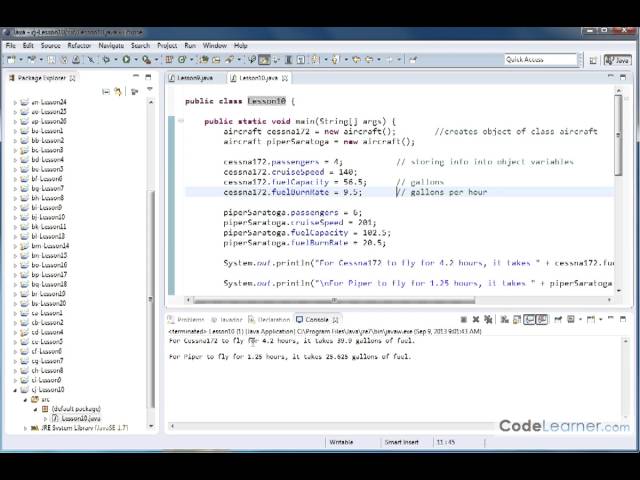Image resolution: width=640 pixels, height=480 pixels.
Task: Open the Source menu
Action: pyautogui.click(x=51, y=45)
